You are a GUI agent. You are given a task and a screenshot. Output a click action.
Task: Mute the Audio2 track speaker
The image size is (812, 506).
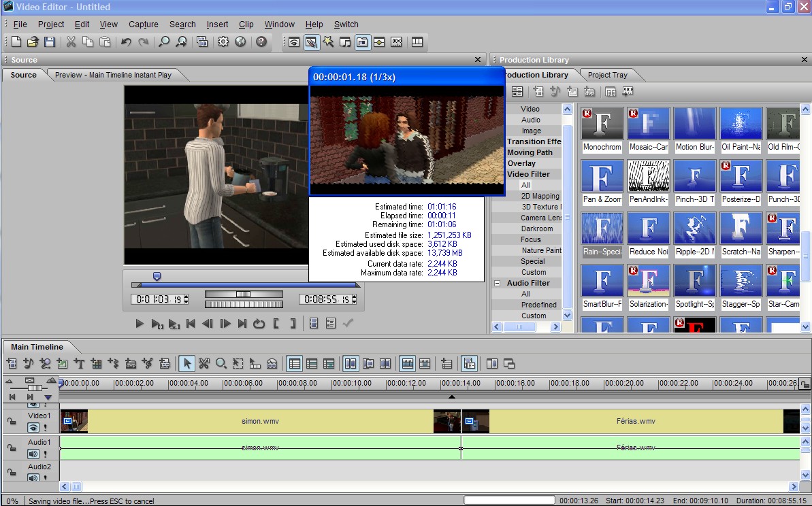33,477
